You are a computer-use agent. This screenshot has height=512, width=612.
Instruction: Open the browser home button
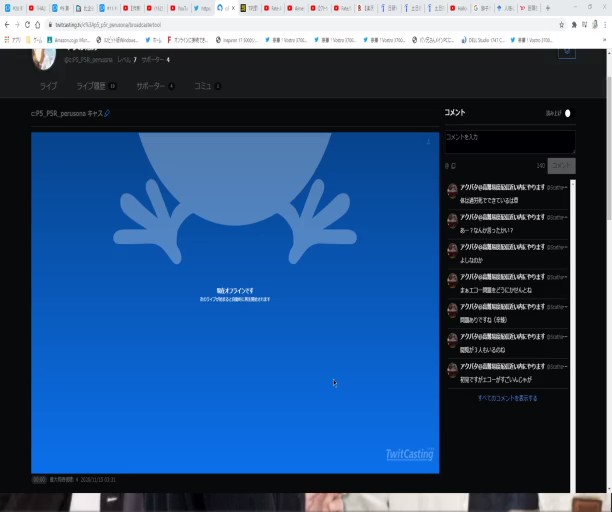coord(37,25)
